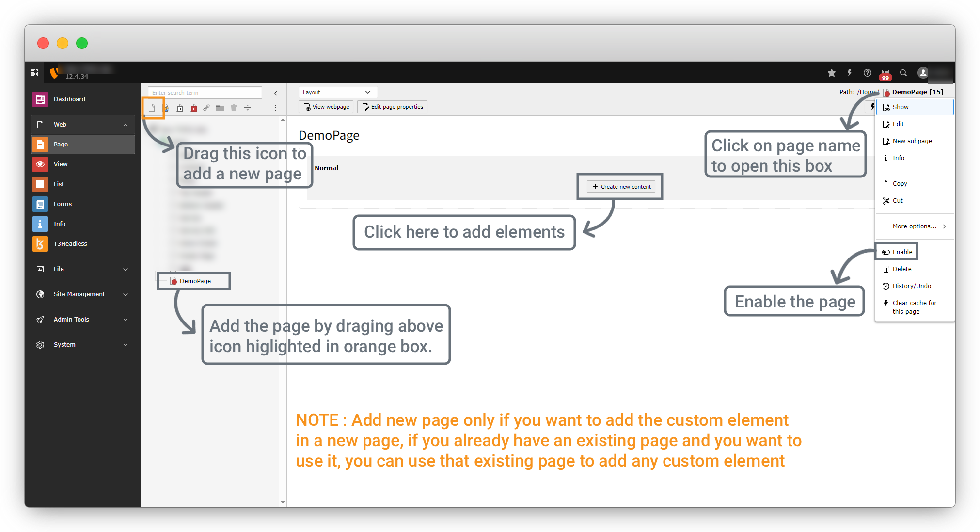Viewport: 980px width, 532px height.
Task: Open the Layout dropdown
Action: [x=337, y=92]
